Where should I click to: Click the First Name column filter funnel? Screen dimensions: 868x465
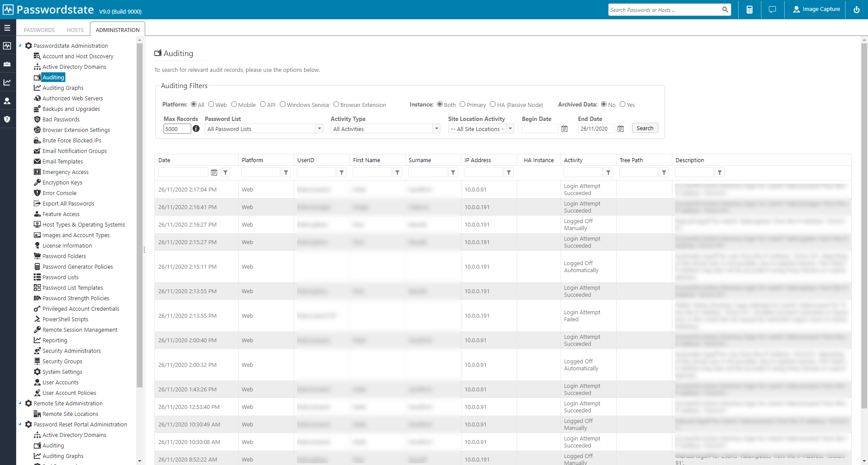[397, 173]
